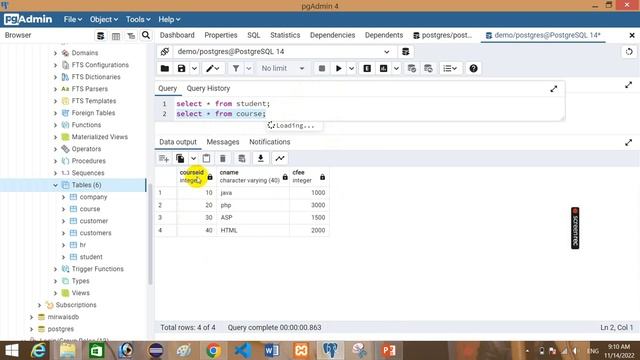Open the save options dropdown arrow
The width and height of the screenshot is (640, 360).
coord(194,69)
